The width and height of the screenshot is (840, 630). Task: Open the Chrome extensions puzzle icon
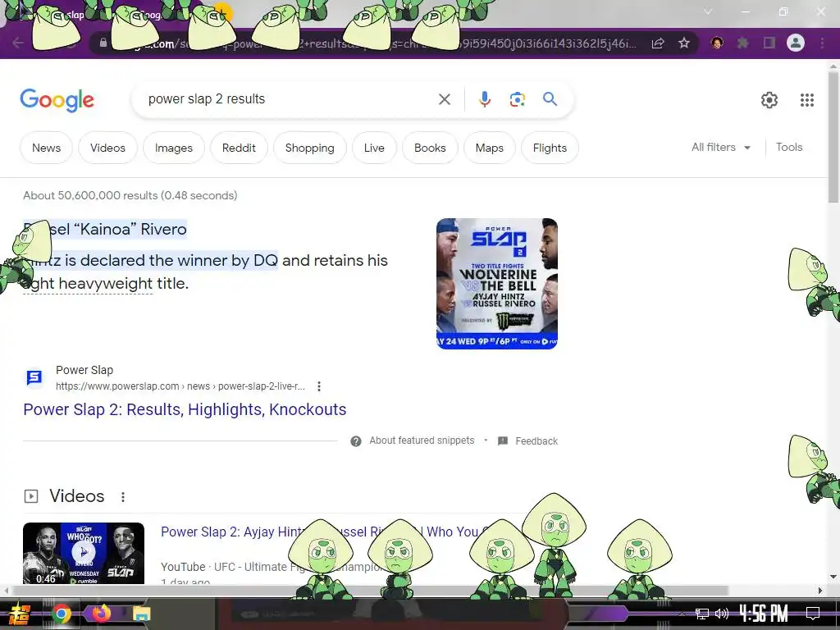tap(742, 43)
